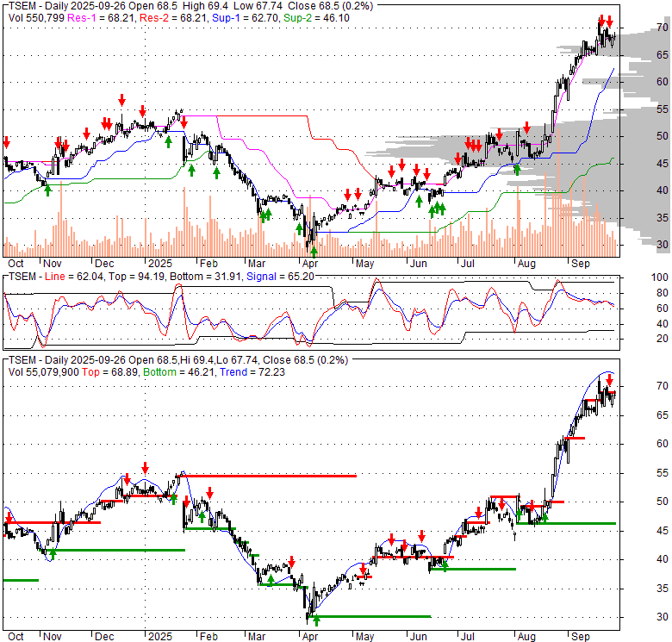Select the Sup-2 = 46.10 value
Image resolution: width=672 pixels, height=642 pixels.
click(316, 18)
